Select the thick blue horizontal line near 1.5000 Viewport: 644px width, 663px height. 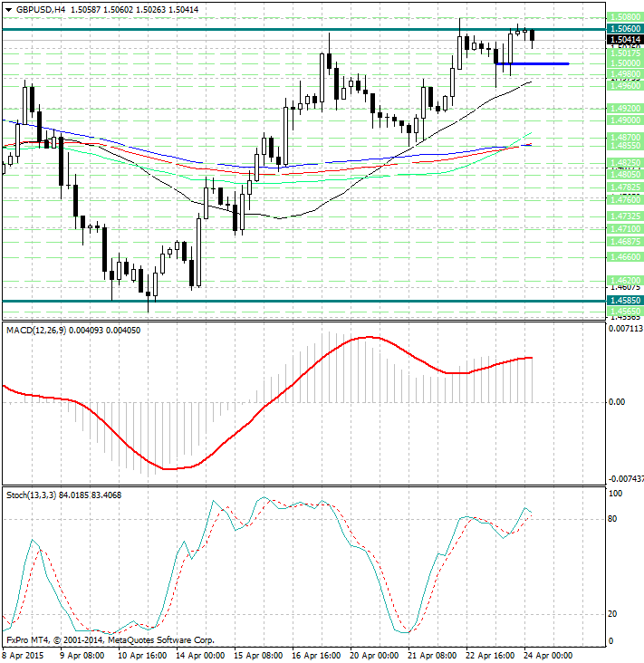click(x=533, y=63)
